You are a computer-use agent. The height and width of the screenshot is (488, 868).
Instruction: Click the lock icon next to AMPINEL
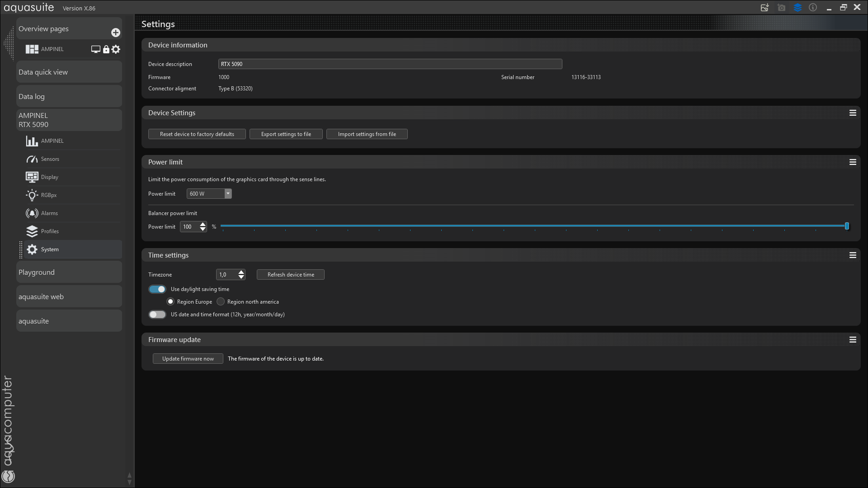[x=106, y=49]
